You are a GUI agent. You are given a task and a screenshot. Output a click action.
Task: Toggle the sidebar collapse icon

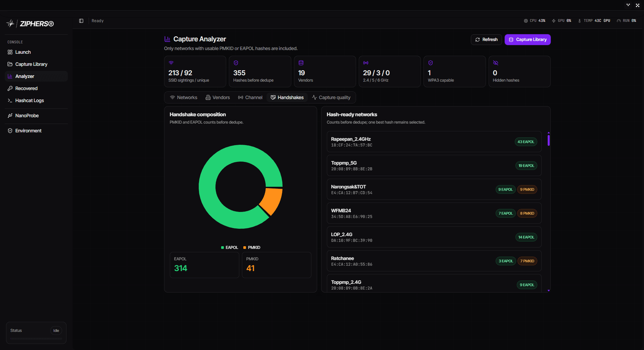[81, 21]
